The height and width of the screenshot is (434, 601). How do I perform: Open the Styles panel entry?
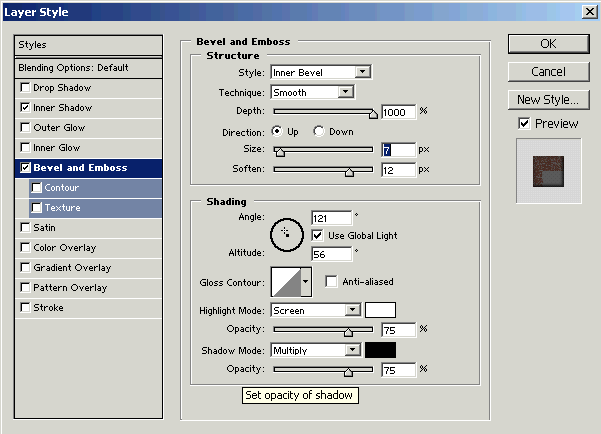click(88, 45)
